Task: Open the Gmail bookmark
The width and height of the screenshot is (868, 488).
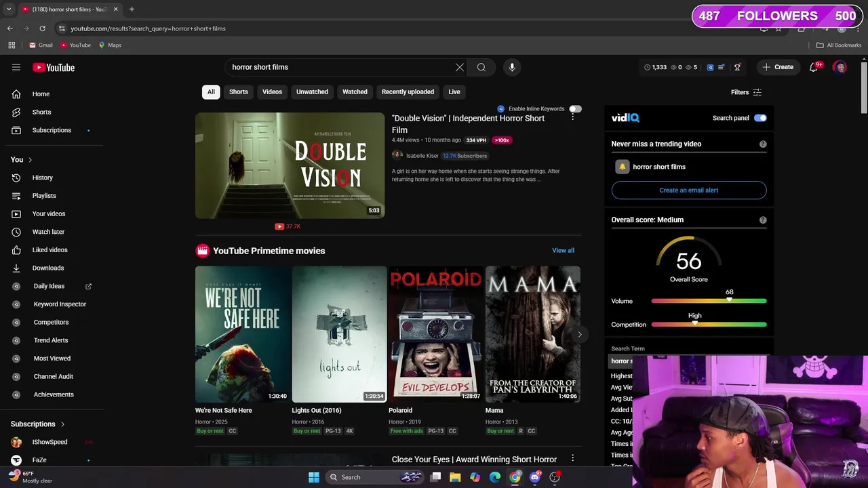Action: [x=41, y=45]
